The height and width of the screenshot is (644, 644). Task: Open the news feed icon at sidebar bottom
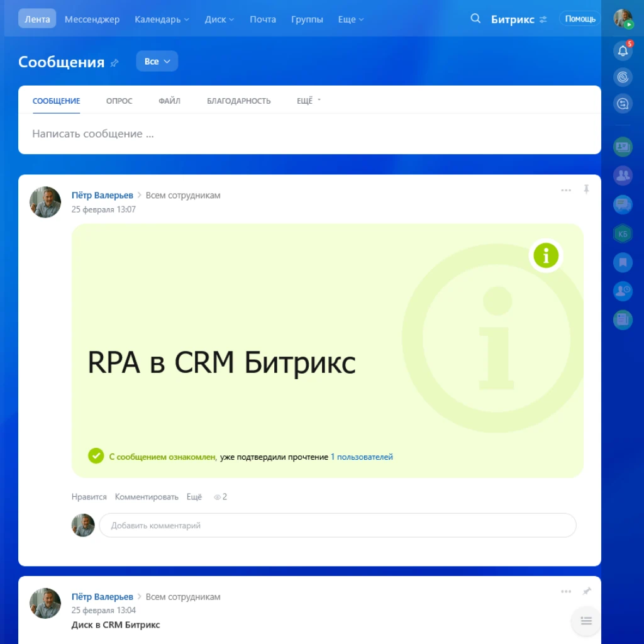point(622,319)
